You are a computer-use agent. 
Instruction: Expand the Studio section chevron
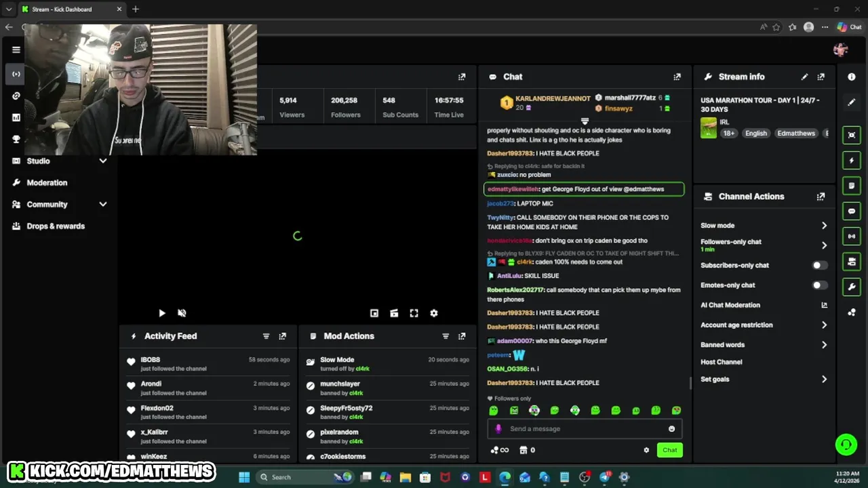tap(103, 161)
